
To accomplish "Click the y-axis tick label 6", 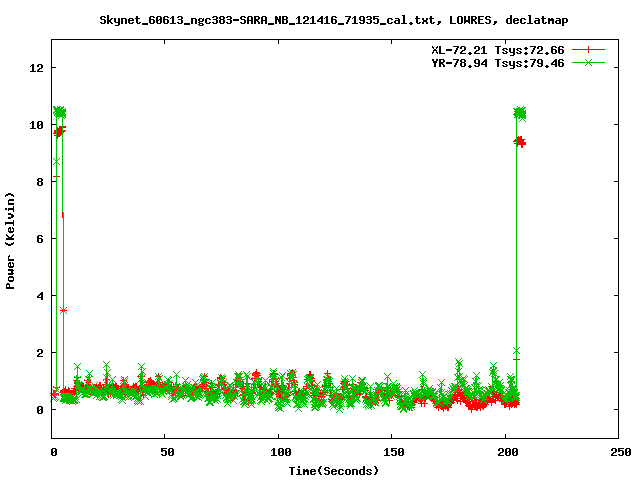I will (x=40, y=239).
